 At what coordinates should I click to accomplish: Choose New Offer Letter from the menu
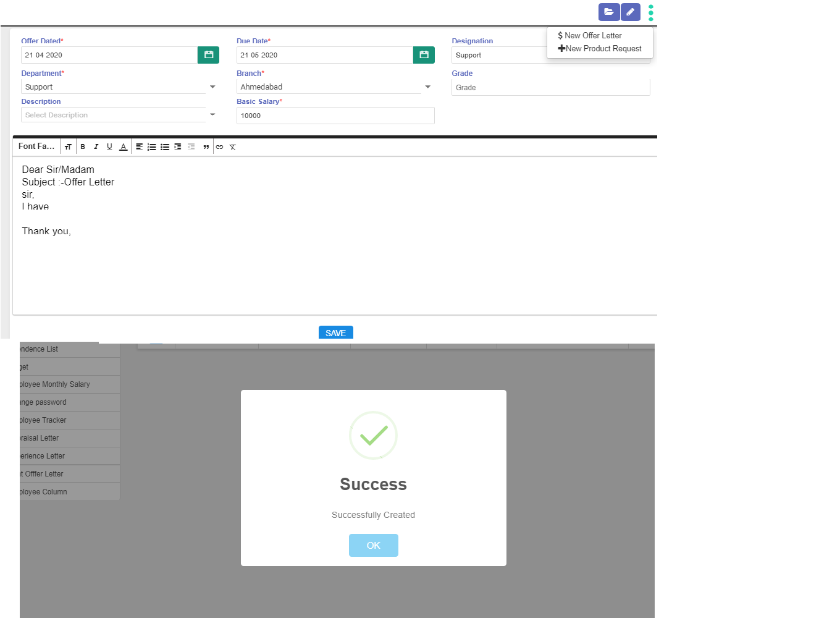point(589,35)
